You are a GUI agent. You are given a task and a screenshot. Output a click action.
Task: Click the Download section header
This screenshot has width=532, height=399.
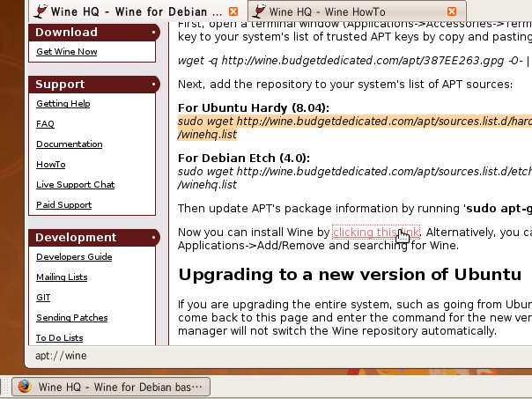pyautogui.click(x=94, y=33)
